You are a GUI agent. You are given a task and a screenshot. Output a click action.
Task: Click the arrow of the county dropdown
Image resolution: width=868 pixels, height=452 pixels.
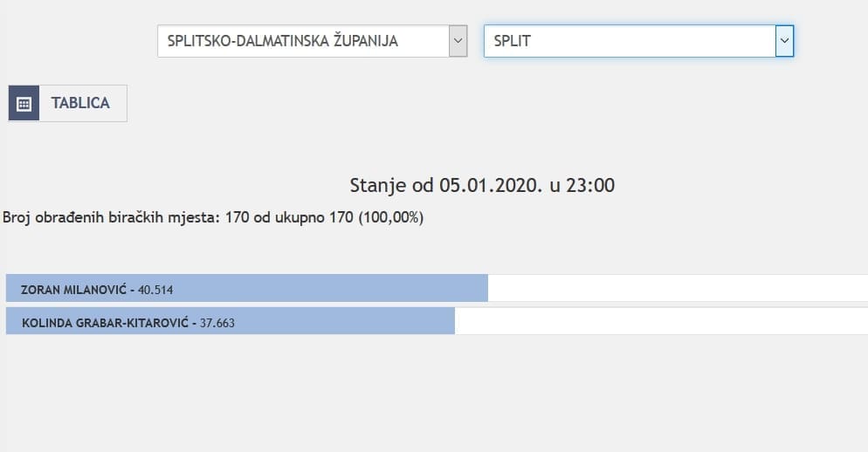pos(458,41)
